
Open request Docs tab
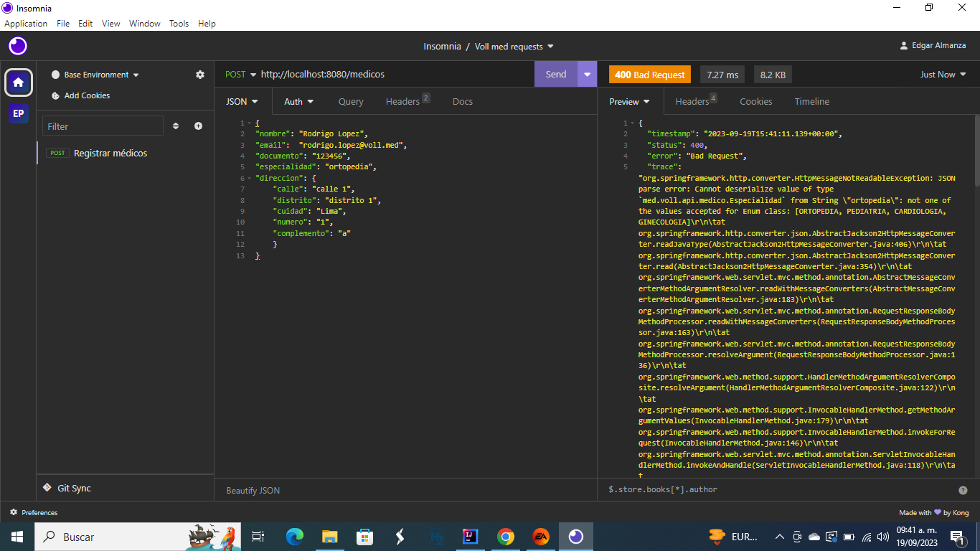pyautogui.click(x=463, y=101)
